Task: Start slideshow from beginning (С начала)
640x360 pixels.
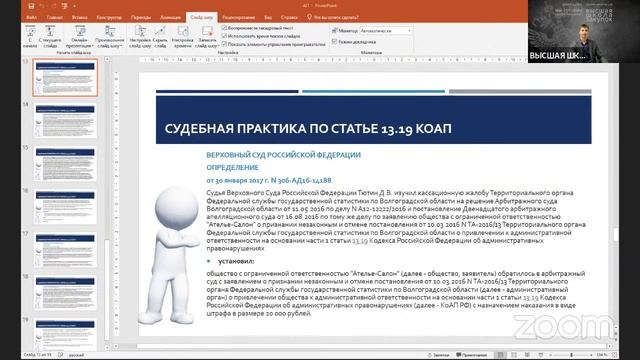Action: coord(30,36)
